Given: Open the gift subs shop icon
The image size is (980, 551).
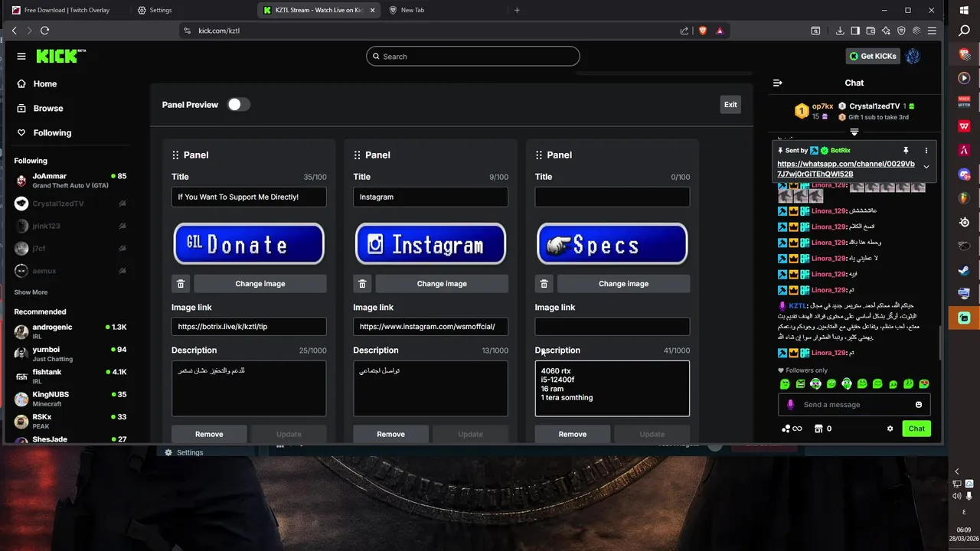Looking at the screenshot, I should click(x=818, y=429).
